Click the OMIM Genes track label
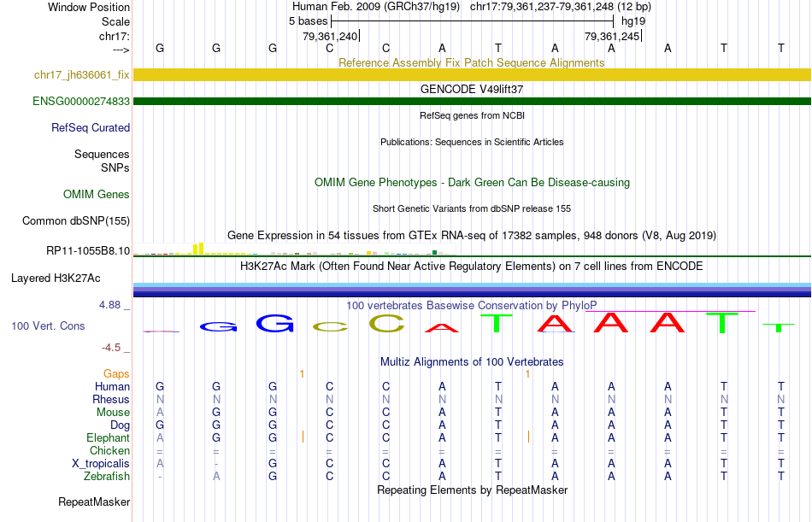The width and height of the screenshot is (812, 522). [96, 195]
